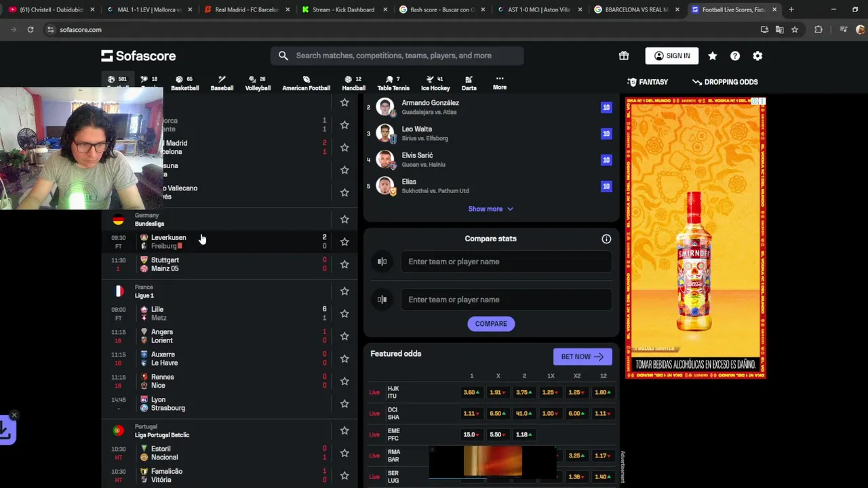This screenshot has height=488, width=868.
Task: Click the browser reload button
Action: tap(31, 30)
